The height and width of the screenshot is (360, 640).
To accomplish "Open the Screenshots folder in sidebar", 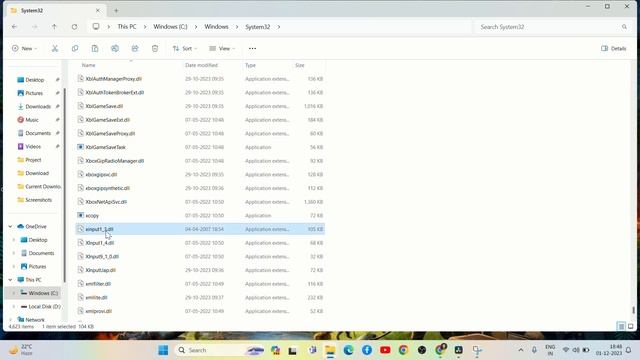I will (38, 200).
